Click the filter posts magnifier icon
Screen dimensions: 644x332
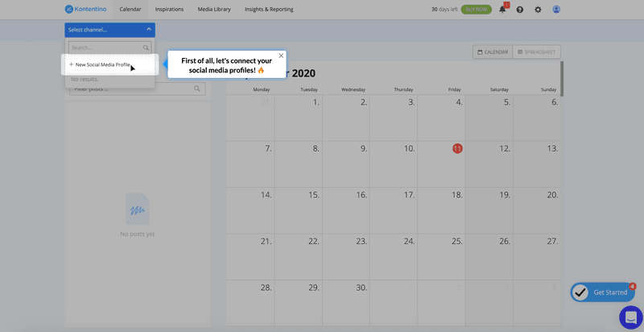coord(197,89)
